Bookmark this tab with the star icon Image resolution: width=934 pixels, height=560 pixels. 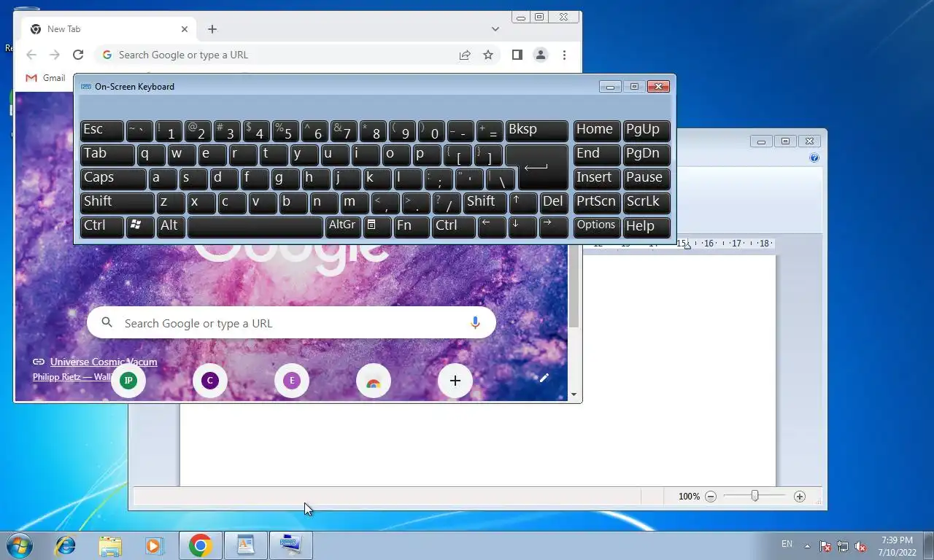pyautogui.click(x=488, y=55)
